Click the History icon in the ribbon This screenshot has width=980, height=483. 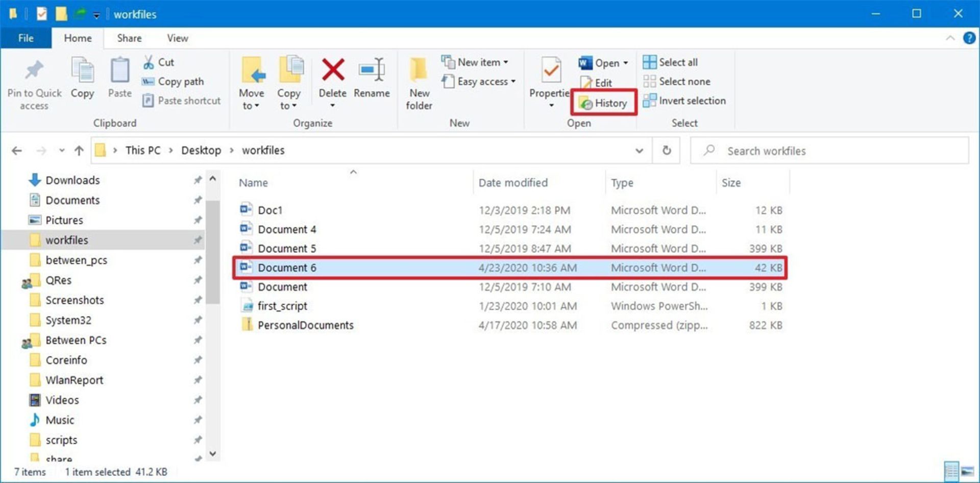pyautogui.click(x=586, y=104)
